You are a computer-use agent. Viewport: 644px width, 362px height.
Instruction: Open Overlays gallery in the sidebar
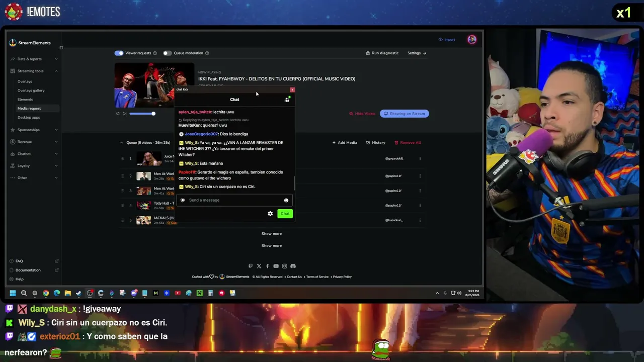pos(31,90)
